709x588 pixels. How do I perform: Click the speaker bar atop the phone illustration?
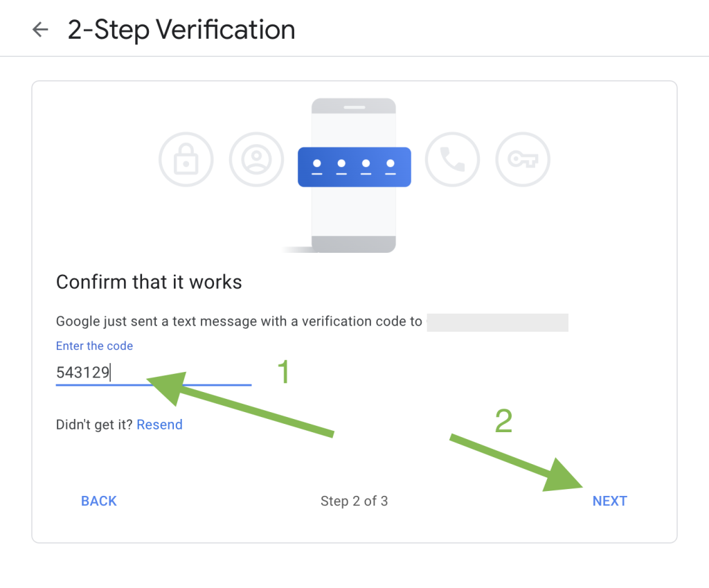[354, 107]
